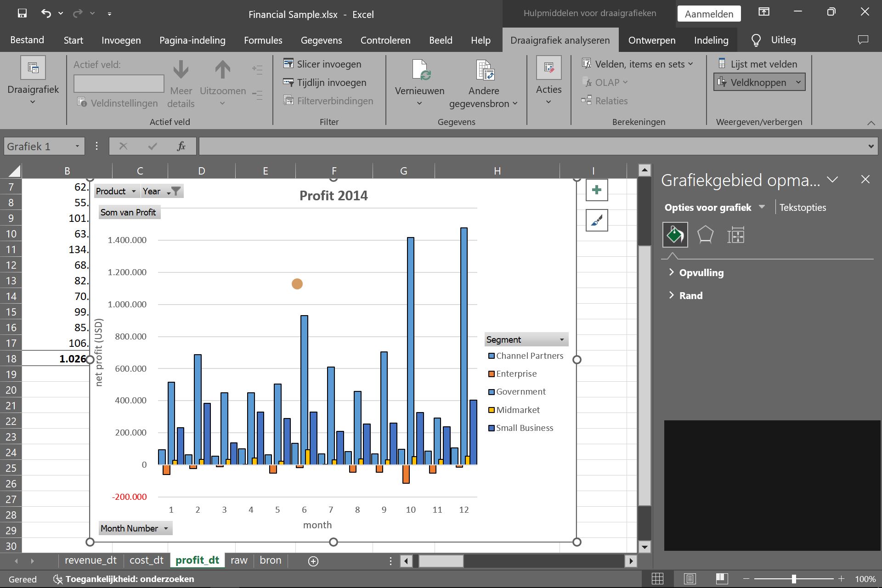
Task: Toggle Lijst met velden
Action: 758,64
